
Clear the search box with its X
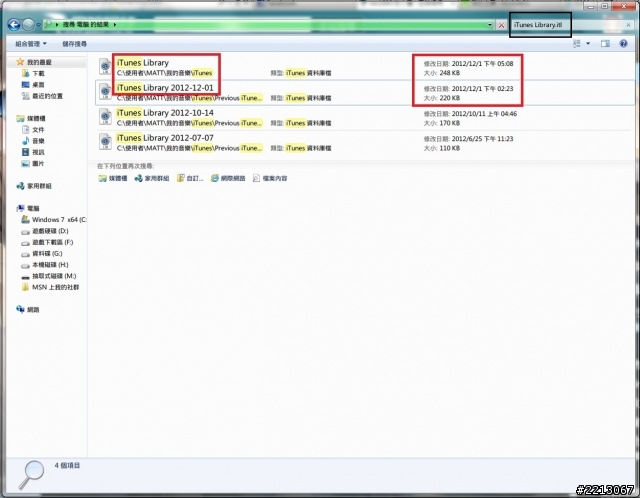pos(628,25)
